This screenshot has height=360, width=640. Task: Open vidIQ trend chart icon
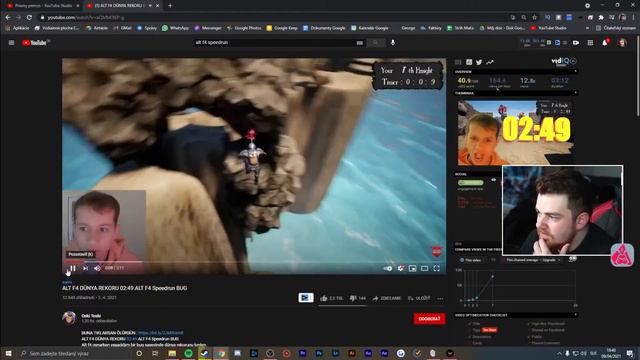490,62
